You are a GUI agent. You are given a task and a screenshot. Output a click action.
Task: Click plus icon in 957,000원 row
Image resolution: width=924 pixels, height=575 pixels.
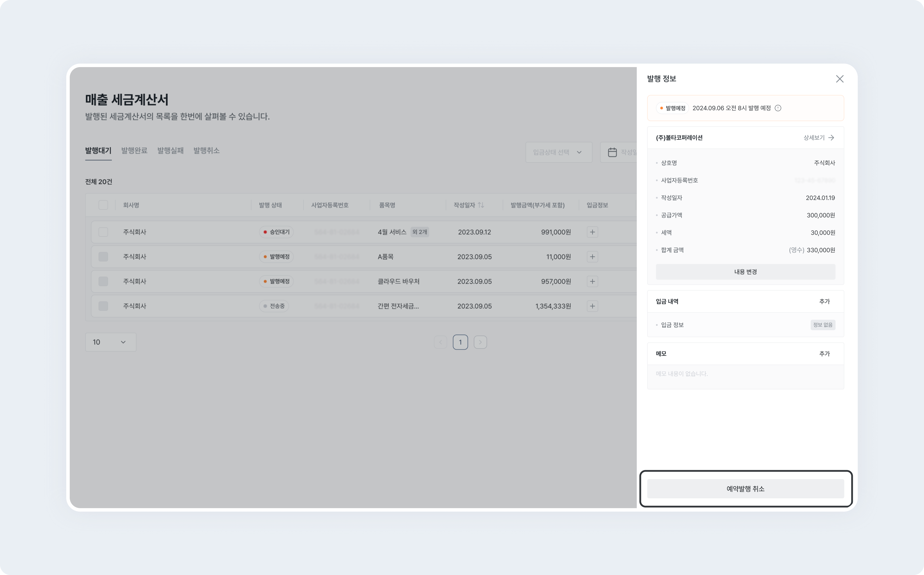[592, 281]
